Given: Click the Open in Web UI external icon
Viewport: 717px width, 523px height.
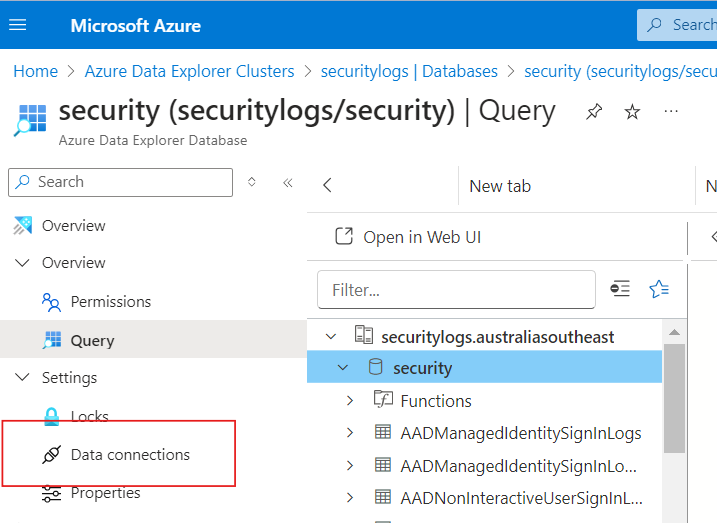Looking at the screenshot, I should 344,236.
